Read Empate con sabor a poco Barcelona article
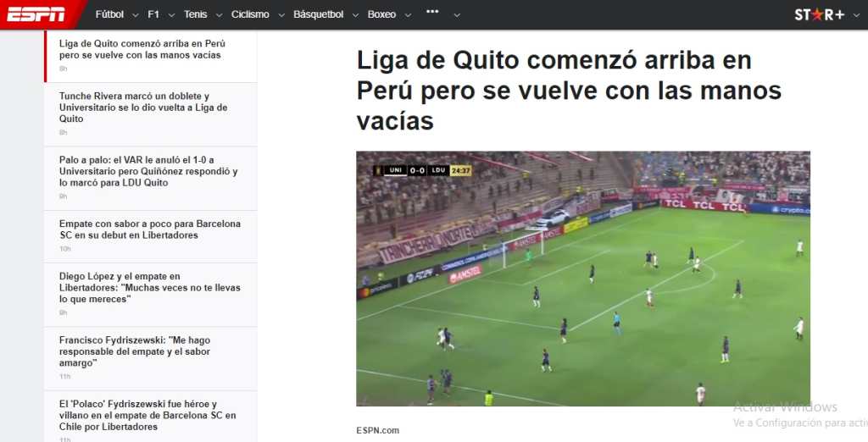868x442 pixels. pyautogui.click(x=149, y=229)
